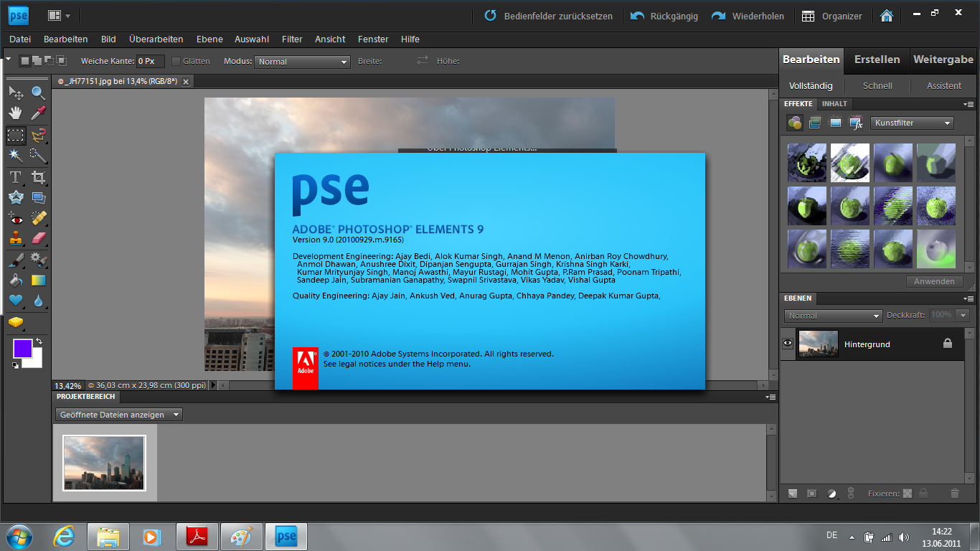Show Filters category in Effekte panel
Image resolution: width=980 pixels, height=551 pixels.
(794, 123)
